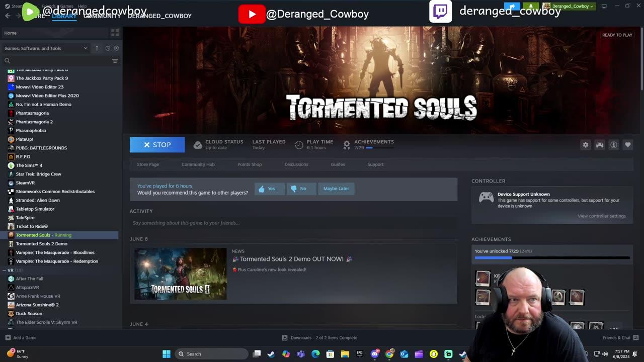The height and width of the screenshot is (362, 644).
Task: Open Epic Games Launcher from taskbar
Action: pyautogui.click(x=360, y=354)
